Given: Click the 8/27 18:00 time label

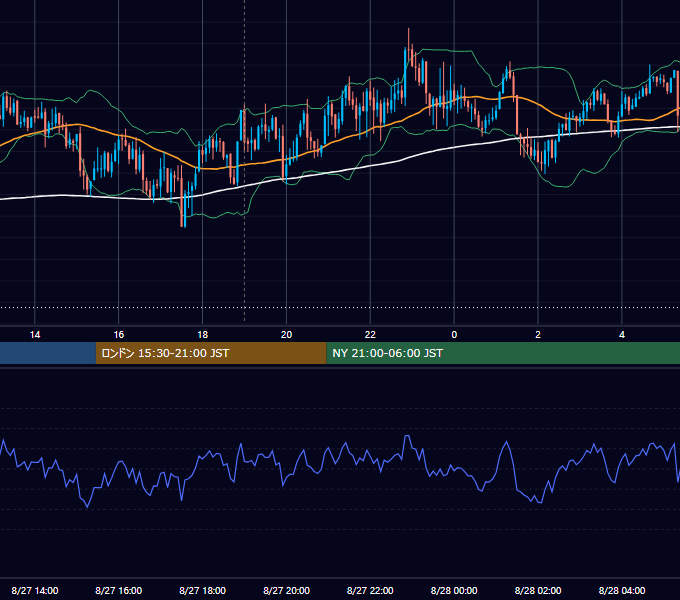Looking at the screenshot, I should click(x=203, y=590).
